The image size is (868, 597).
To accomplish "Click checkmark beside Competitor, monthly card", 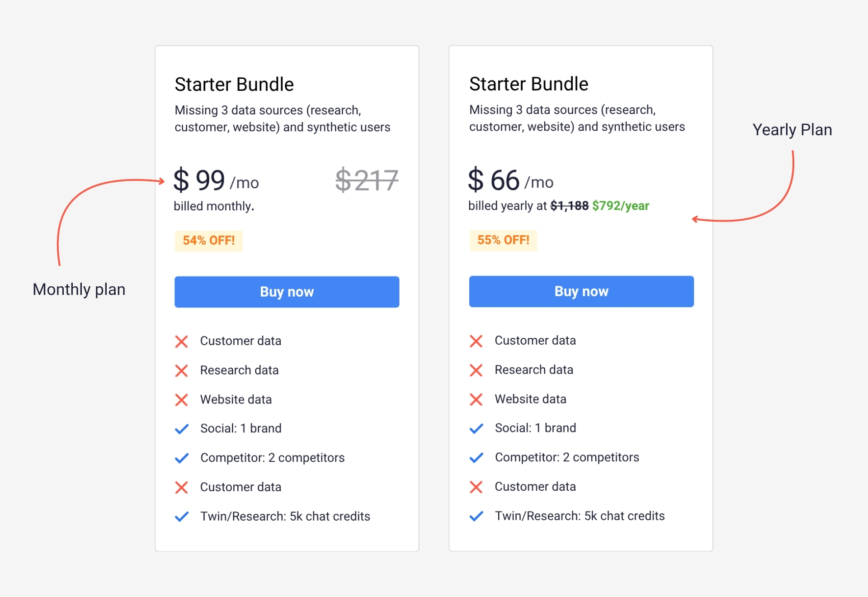I will pyautogui.click(x=181, y=458).
